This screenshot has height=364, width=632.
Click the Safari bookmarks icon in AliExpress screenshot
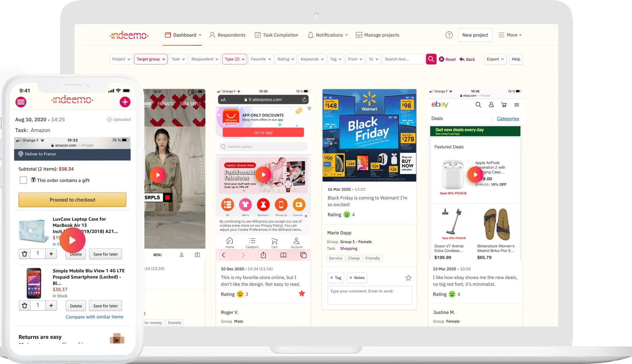tap(283, 255)
